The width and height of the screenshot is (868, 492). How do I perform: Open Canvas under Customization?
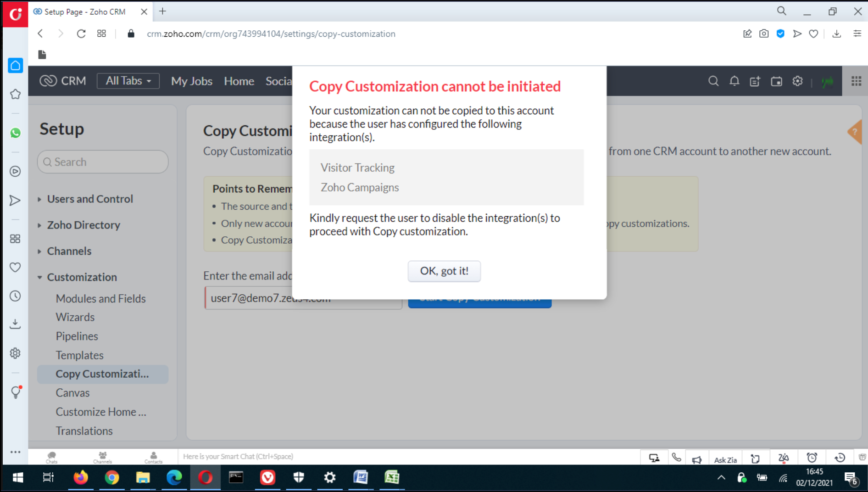tap(72, 393)
